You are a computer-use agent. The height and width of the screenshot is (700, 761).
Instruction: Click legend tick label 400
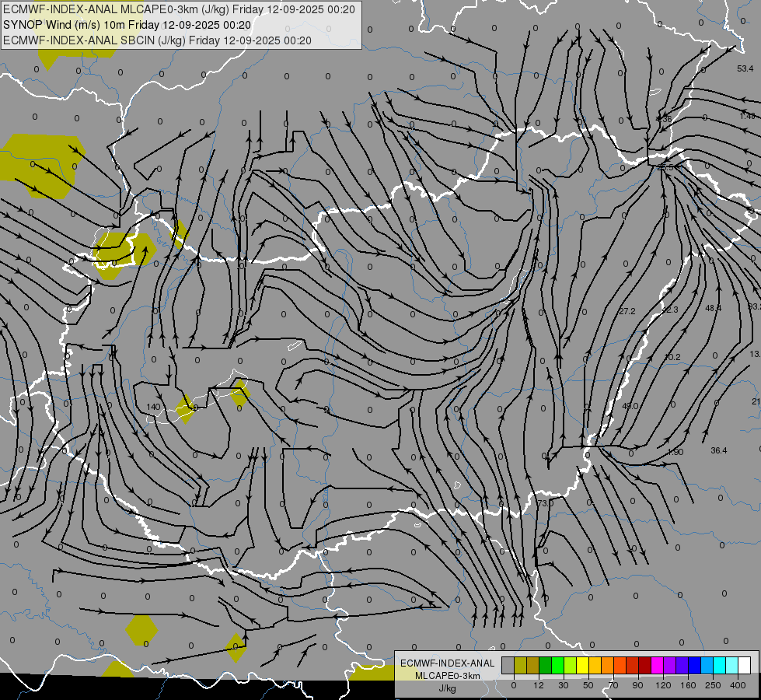click(x=738, y=685)
